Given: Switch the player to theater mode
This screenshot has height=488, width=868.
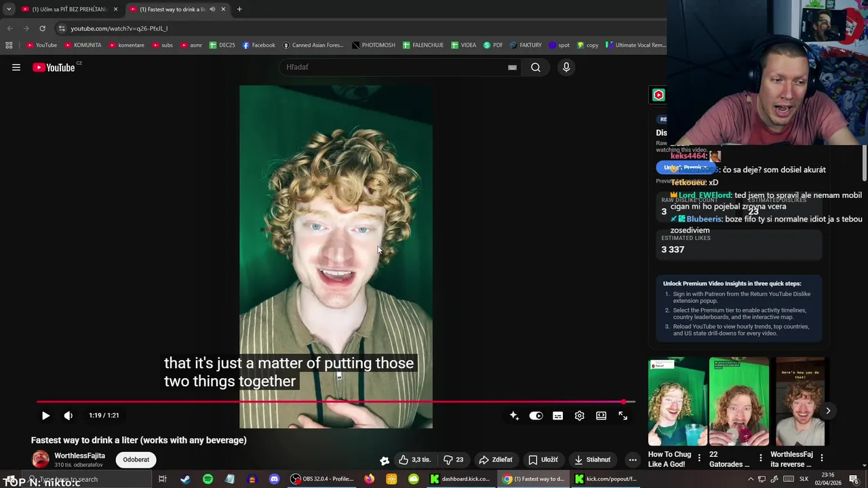Looking at the screenshot, I should tap(601, 415).
